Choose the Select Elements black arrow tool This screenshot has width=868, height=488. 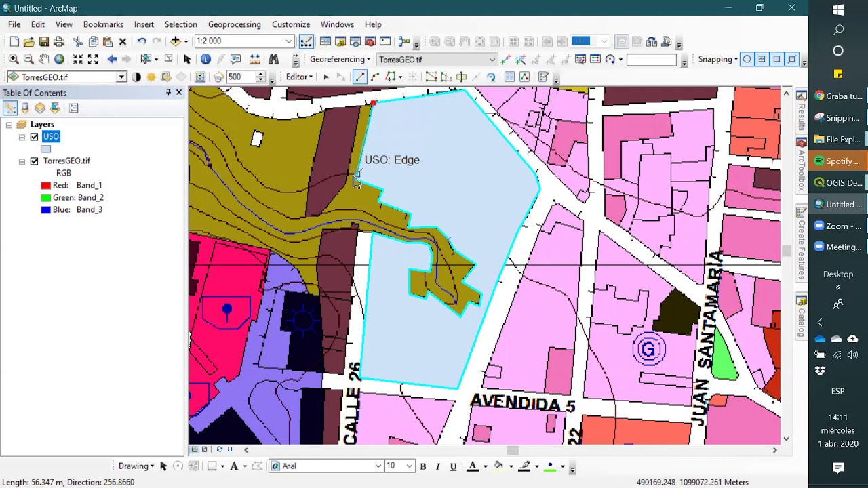click(x=188, y=60)
